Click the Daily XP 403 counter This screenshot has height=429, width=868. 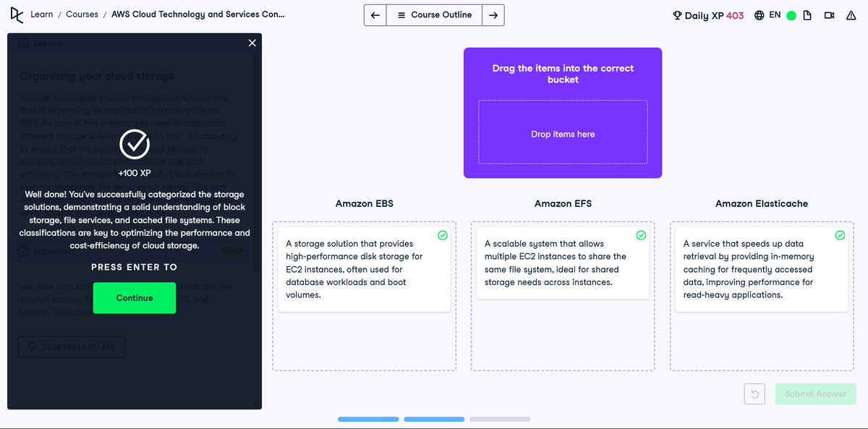coord(708,15)
